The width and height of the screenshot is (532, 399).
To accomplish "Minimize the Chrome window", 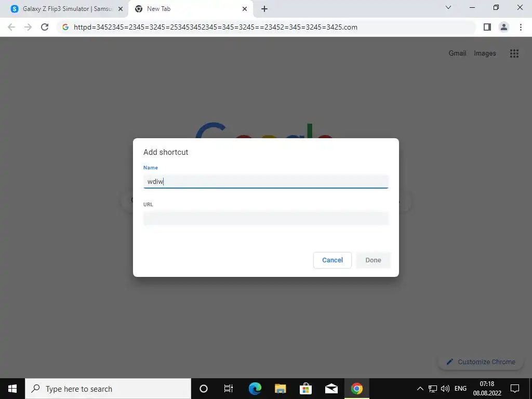I will [x=472, y=7].
